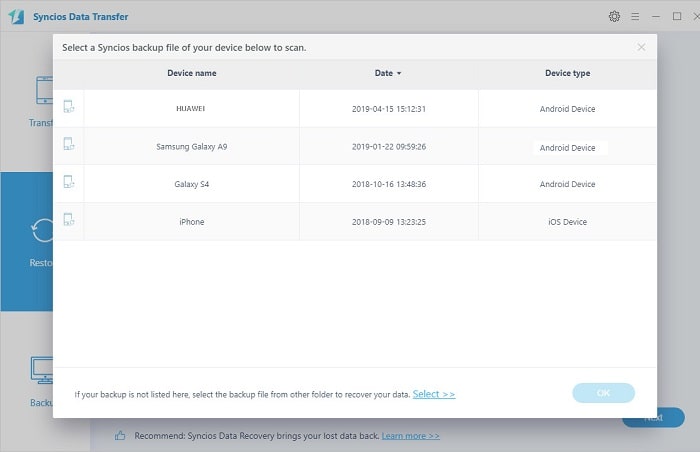700x452 pixels.
Task: Choose the Galaxy S4 backup row
Action: (355, 184)
